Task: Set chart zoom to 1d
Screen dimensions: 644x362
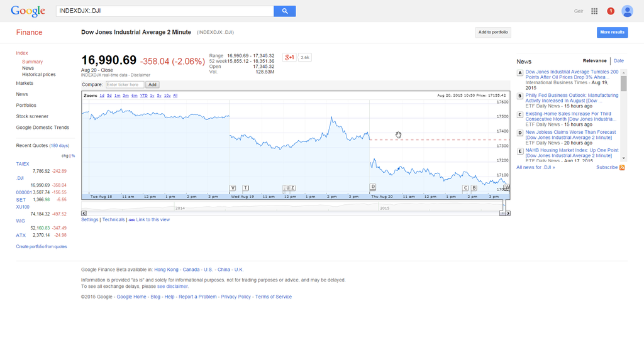Action: pos(102,96)
